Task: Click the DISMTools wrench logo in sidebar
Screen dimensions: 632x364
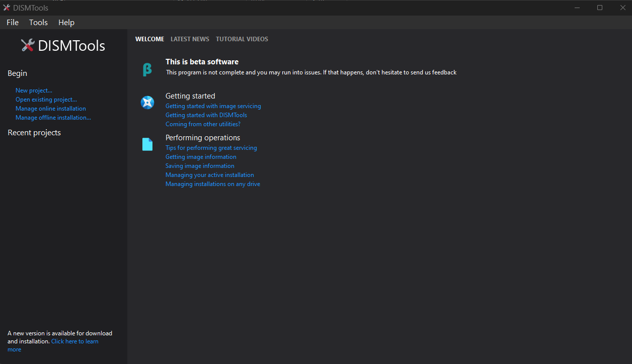Action: 28,45
